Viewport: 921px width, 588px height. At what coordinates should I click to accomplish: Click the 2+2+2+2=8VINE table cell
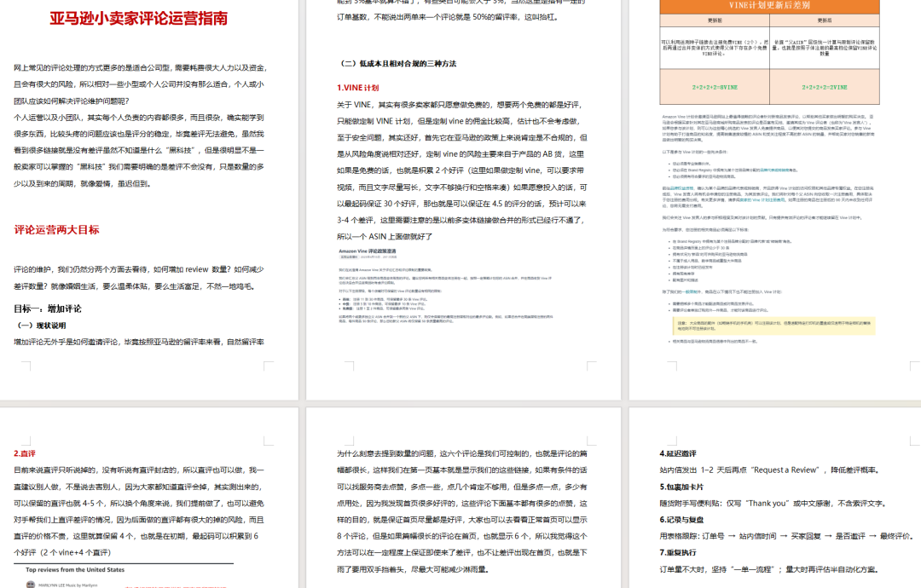715,87
